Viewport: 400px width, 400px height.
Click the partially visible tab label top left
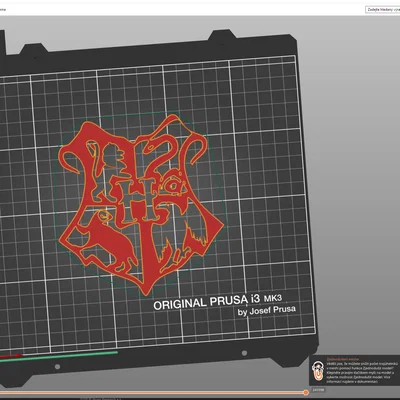click(x=3, y=10)
